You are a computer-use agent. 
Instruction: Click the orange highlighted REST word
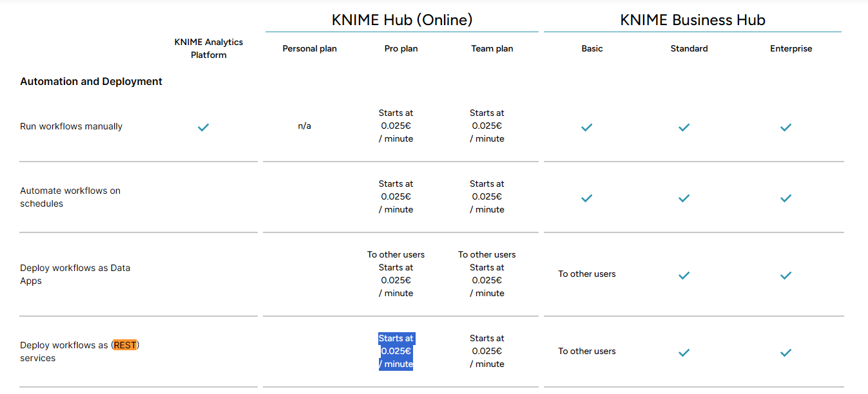[x=125, y=345]
